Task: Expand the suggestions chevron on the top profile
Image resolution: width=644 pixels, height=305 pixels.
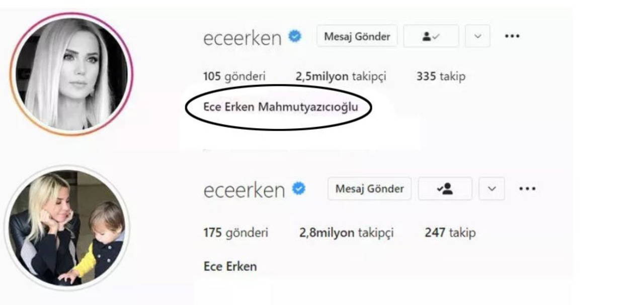Action: point(477,37)
